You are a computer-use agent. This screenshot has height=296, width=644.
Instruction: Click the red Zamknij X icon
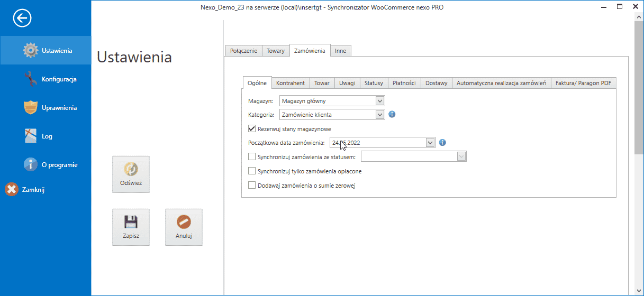pos(12,190)
